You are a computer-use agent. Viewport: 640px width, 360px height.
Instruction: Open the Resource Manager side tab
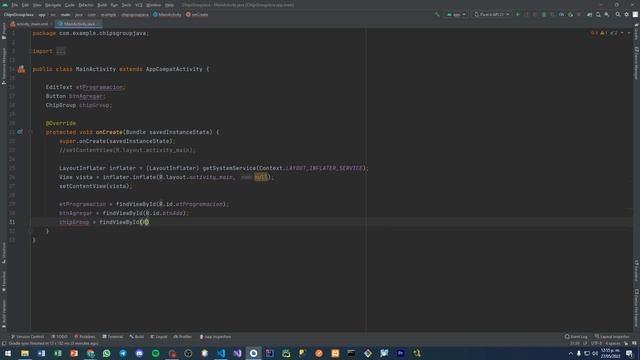(4, 66)
